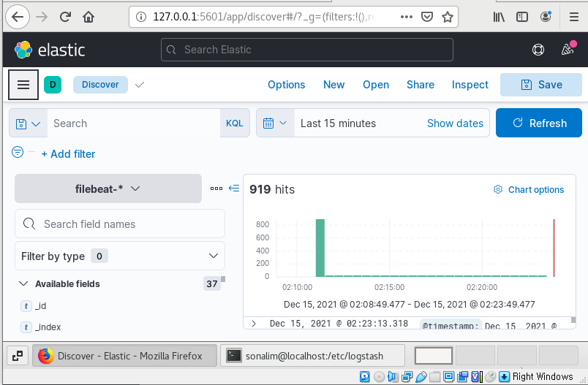Change the filebeat-* index pattern
Viewport: 588px width, 385px height.
108,188
